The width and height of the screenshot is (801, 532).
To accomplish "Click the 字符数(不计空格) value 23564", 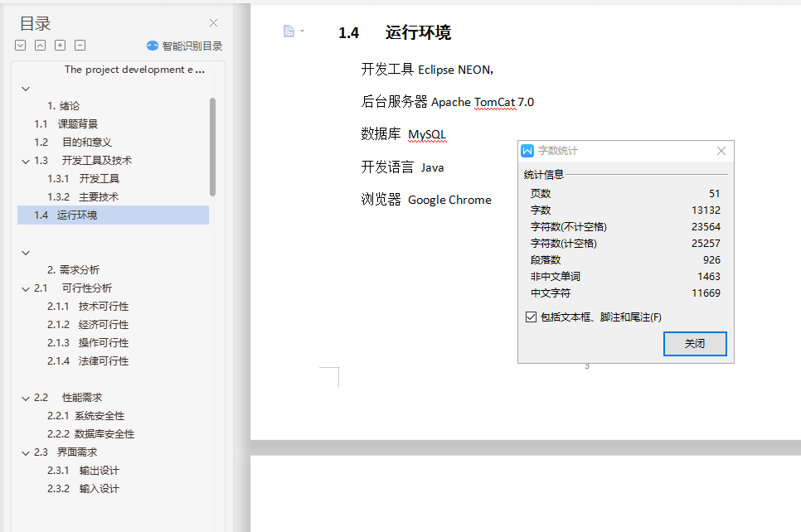I will point(706,227).
